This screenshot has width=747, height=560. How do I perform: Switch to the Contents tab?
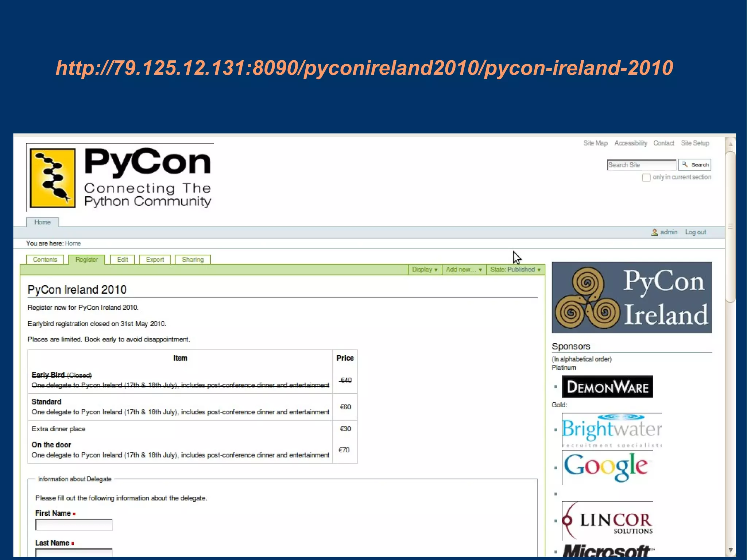[45, 260]
